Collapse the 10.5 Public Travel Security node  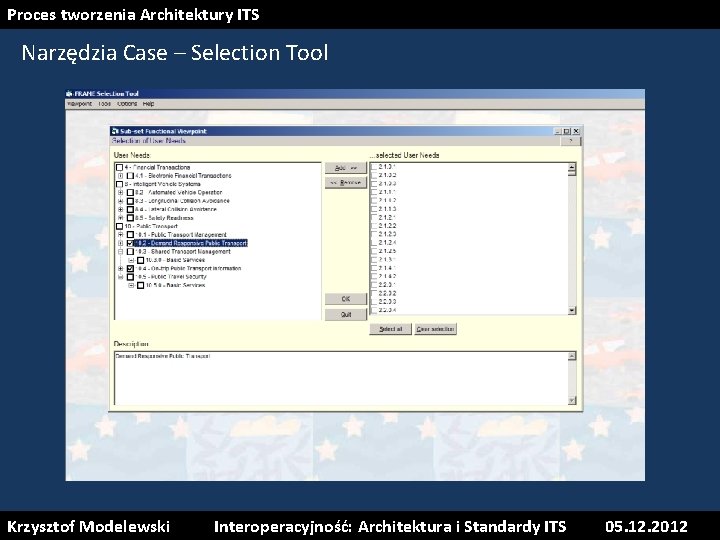coord(120,277)
